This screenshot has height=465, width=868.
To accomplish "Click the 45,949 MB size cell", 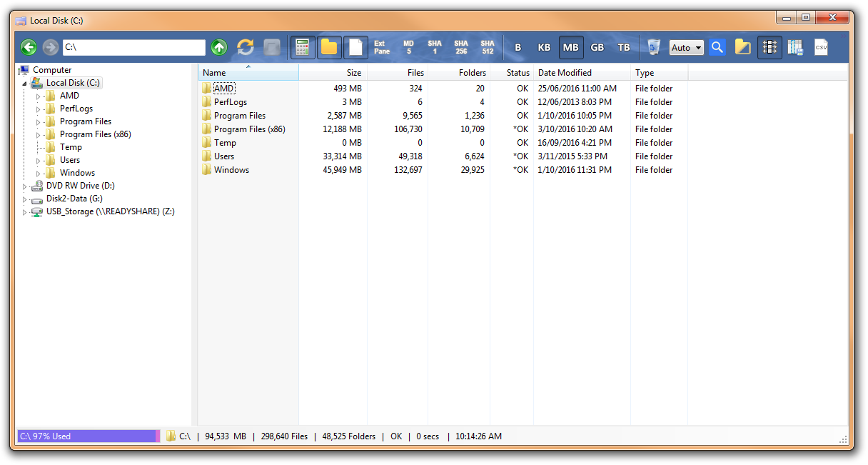I will (x=344, y=170).
